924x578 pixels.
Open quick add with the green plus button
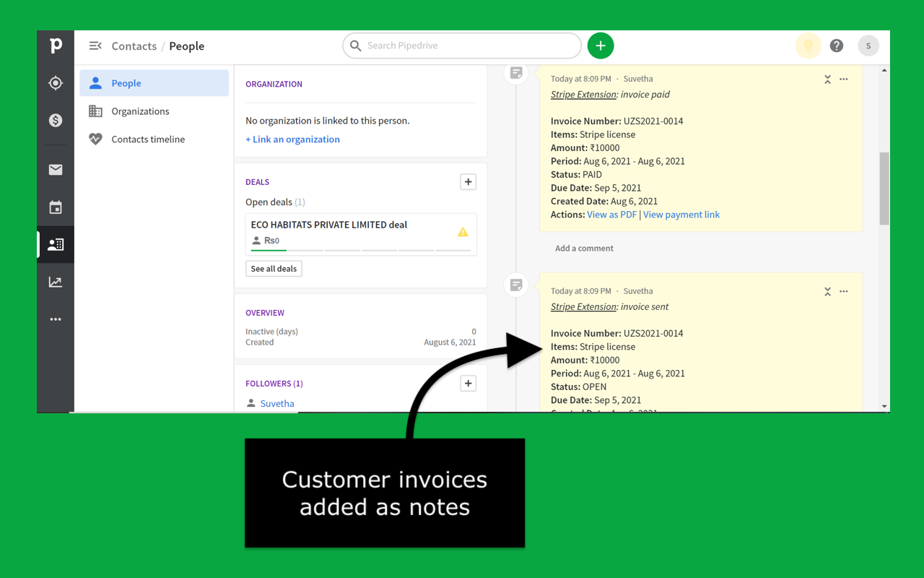coord(601,45)
